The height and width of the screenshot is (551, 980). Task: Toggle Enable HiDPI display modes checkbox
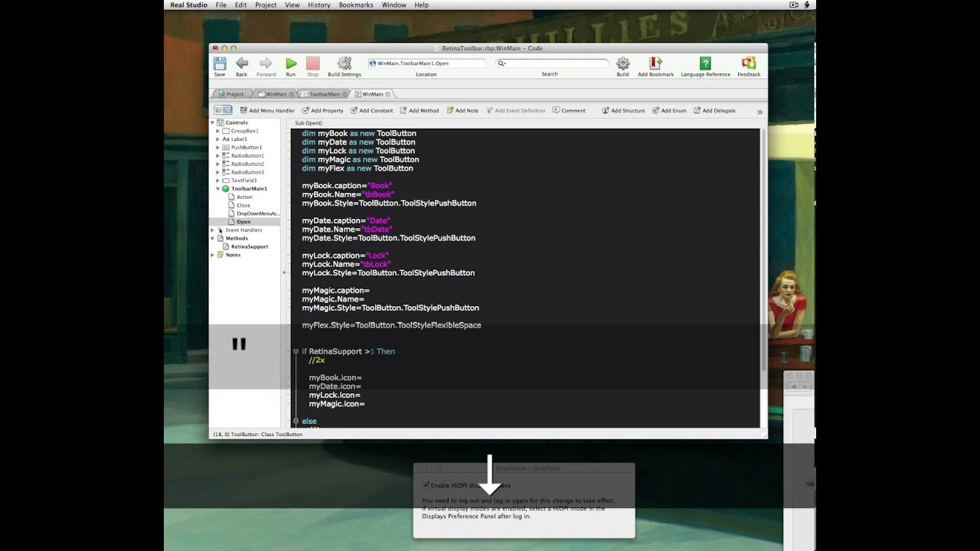(x=426, y=485)
